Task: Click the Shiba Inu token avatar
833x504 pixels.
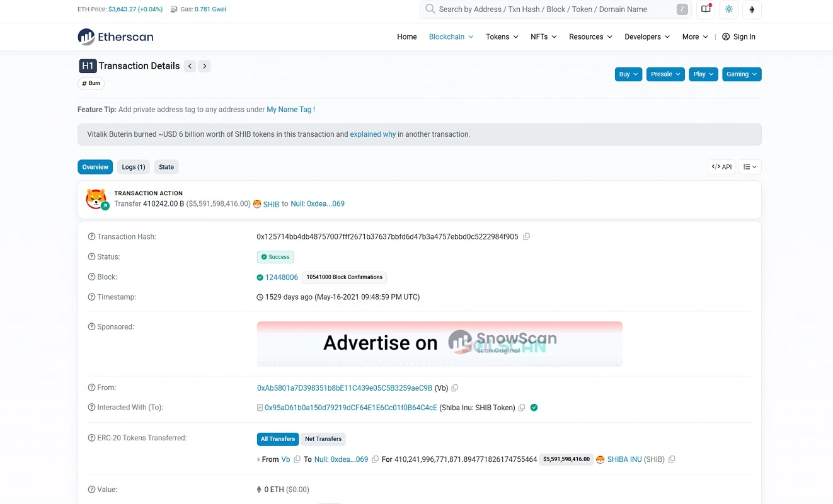Action: [96, 199]
